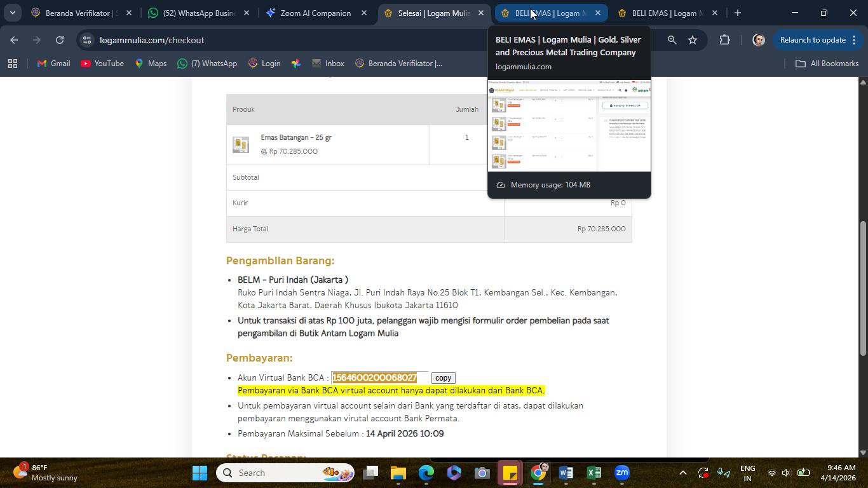This screenshot has width=868, height=488.
Task: Open the Google apps grid shortcut
Action: click(x=13, y=64)
